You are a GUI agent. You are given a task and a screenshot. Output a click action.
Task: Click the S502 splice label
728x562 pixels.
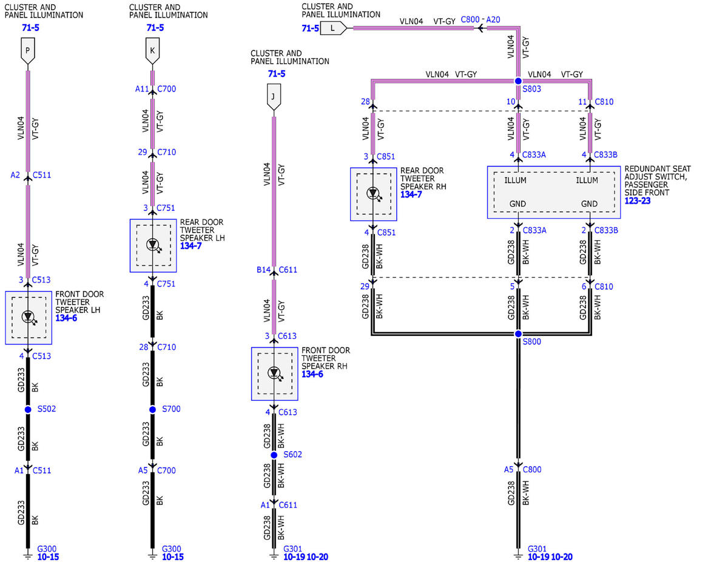[47, 409]
